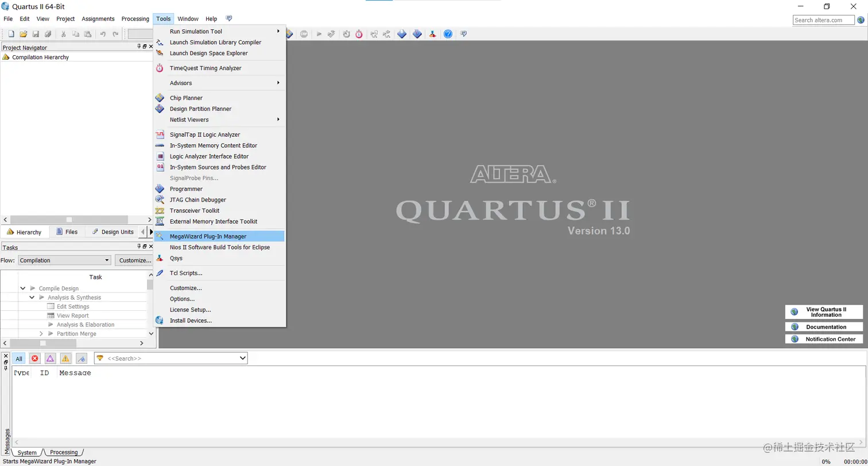This screenshot has width=868, height=466.
Task: Toggle the purple critical warning filter
Action: [50, 359]
